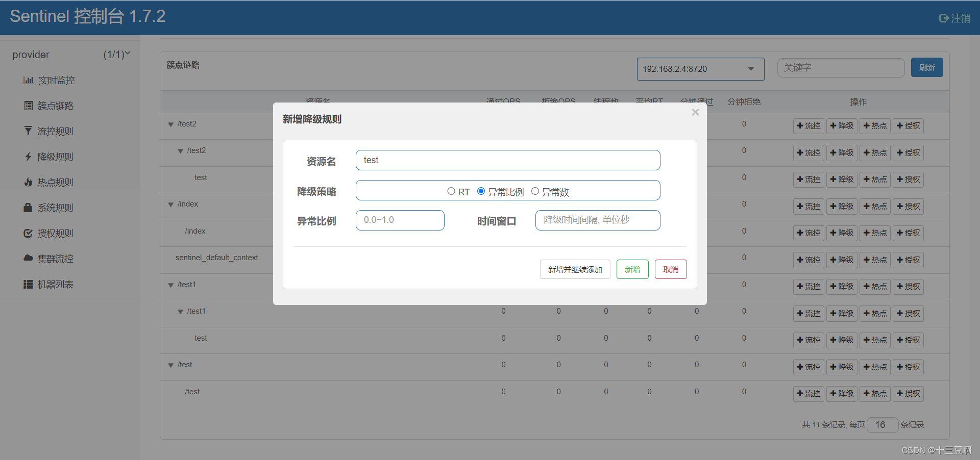
Task: Click +流控 in the top-level /test row
Action: (808, 367)
